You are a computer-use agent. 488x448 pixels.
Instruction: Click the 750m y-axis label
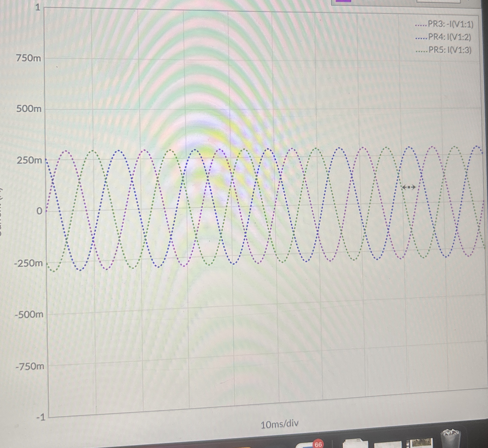[x=29, y=58]
